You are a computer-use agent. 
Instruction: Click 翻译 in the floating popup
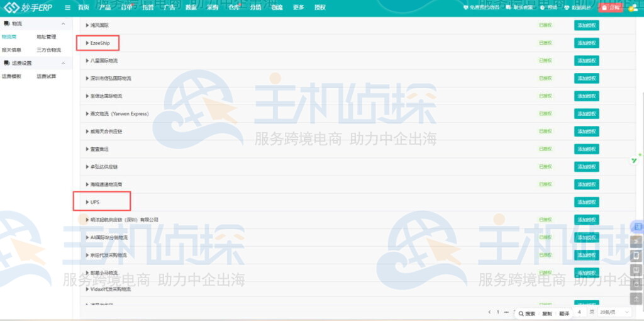click(x=564, y=313)
